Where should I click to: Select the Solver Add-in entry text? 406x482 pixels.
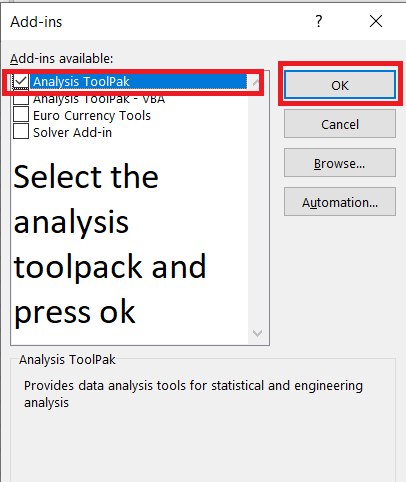tap(72, 133)
